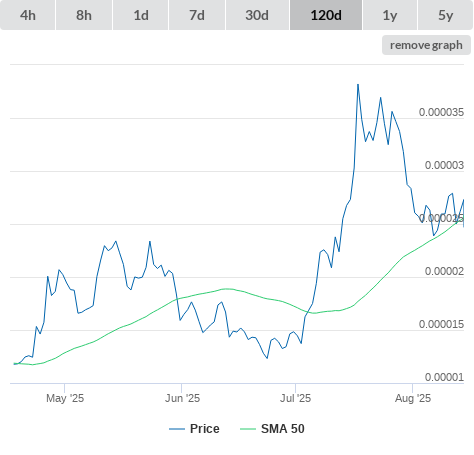Viewport: 474px width, 455px height.
Task: Click the May '25 axis label
Action: (x=65, y=398)
